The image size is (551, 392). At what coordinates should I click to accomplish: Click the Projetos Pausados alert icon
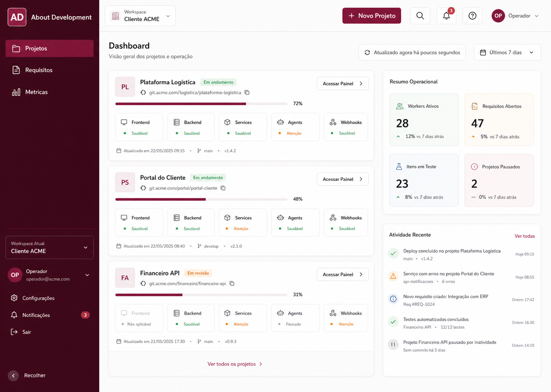[474, 167]
